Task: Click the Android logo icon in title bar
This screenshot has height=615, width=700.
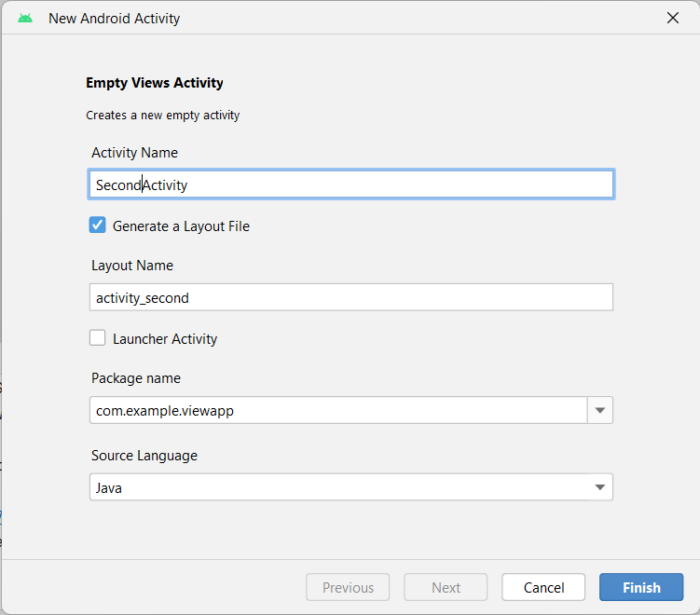Action: 25,18
